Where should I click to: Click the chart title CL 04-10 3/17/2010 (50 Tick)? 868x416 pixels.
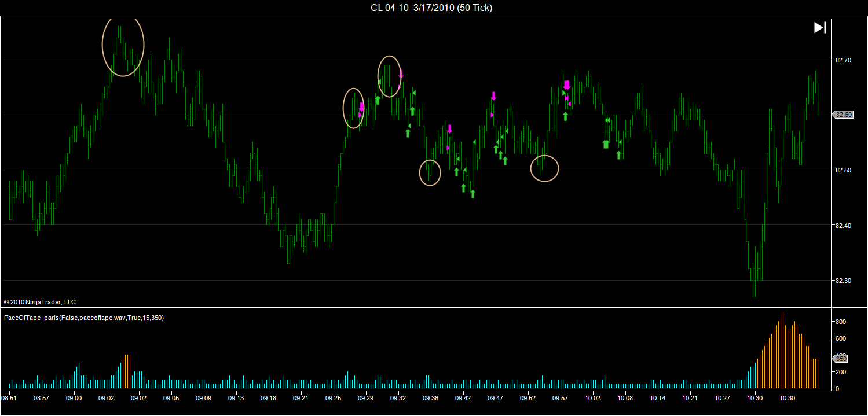coord(431,8)
